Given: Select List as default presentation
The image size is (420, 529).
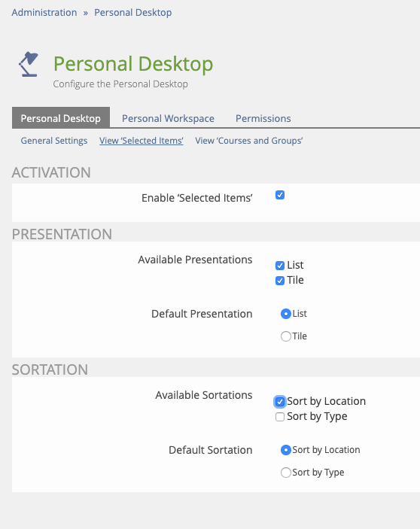Looking at the screenshot, I should click(x=286, y=314).
